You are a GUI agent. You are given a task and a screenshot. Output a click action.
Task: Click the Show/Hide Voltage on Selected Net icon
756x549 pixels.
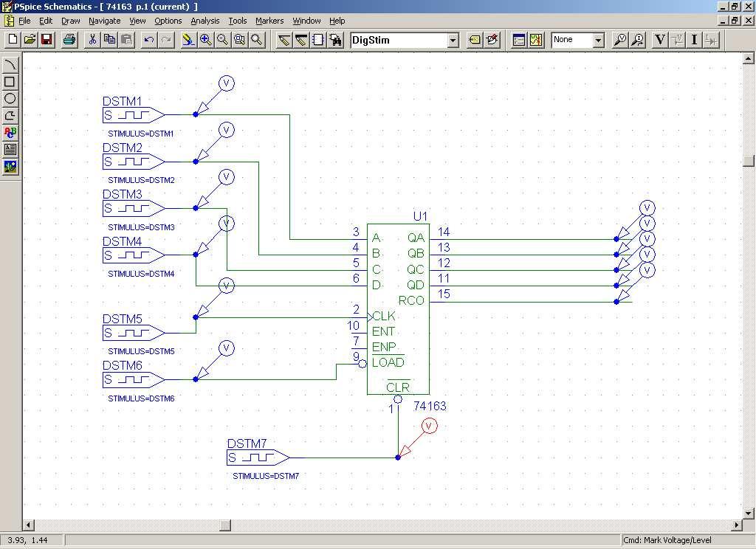[x=678, y=40]
